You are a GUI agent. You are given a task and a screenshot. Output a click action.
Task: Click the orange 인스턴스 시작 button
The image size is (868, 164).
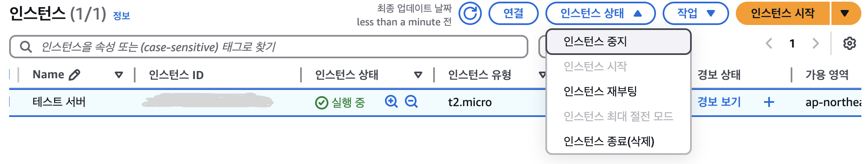(782, 13)
